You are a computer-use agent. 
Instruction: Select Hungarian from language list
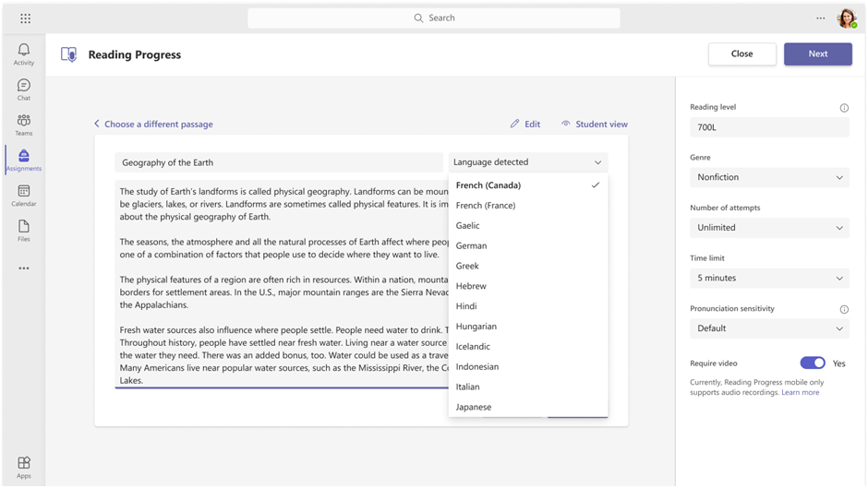[x=528, y=327]
